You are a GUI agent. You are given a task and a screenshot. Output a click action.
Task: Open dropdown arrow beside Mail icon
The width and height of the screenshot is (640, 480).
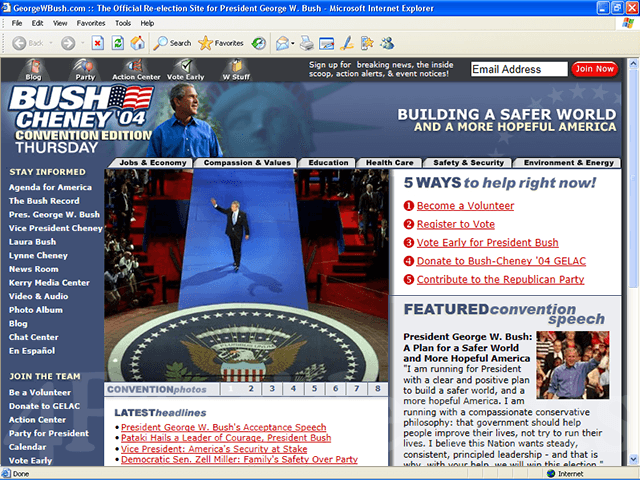293,43
